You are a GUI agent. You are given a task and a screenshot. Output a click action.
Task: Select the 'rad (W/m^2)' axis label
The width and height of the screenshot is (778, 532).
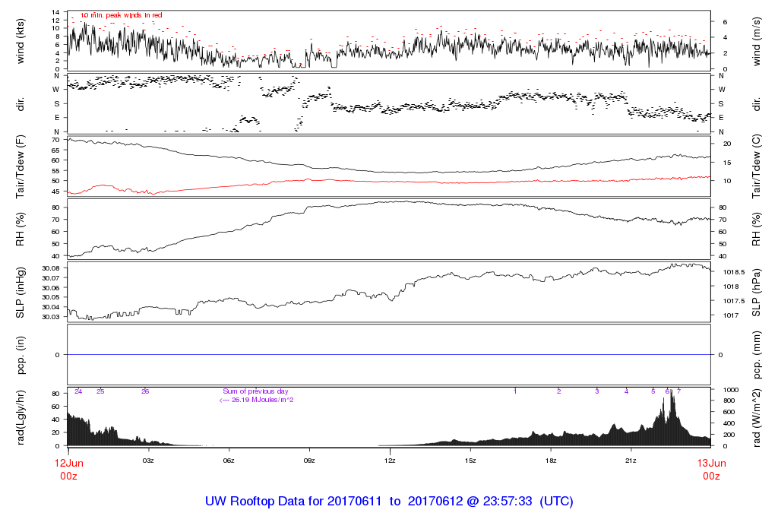(x=756, y=418)
